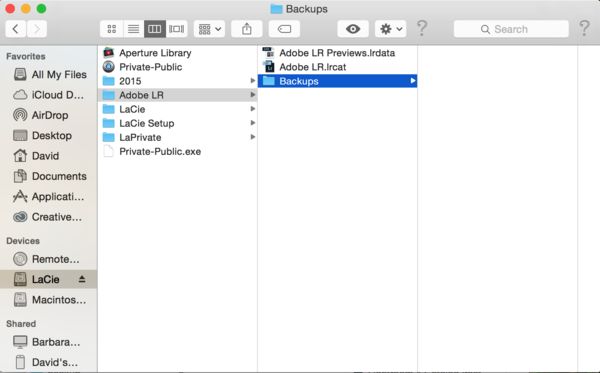The width and height of the screenshot is (600, 373).
Task: Switch to icon view
Action: pos(112,29)
